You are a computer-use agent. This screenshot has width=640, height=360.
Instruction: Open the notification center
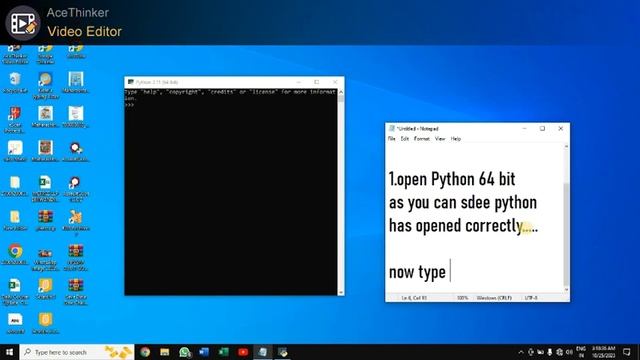pos(627,352)
